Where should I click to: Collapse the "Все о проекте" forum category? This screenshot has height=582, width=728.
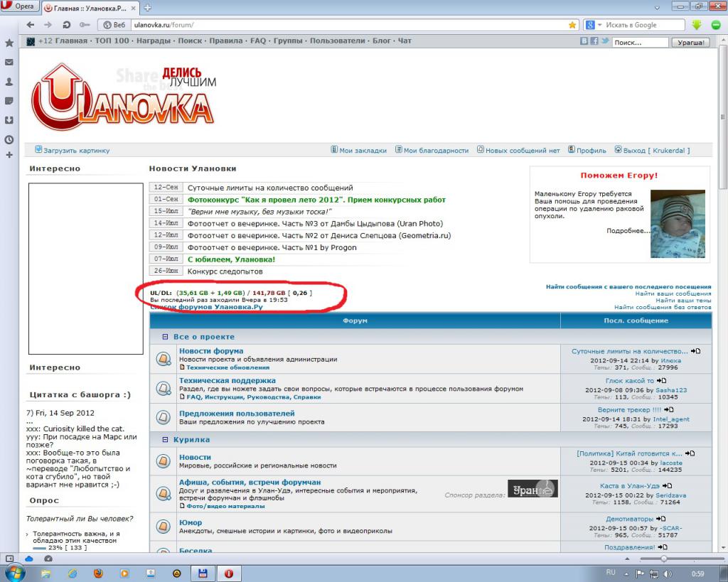165,337
